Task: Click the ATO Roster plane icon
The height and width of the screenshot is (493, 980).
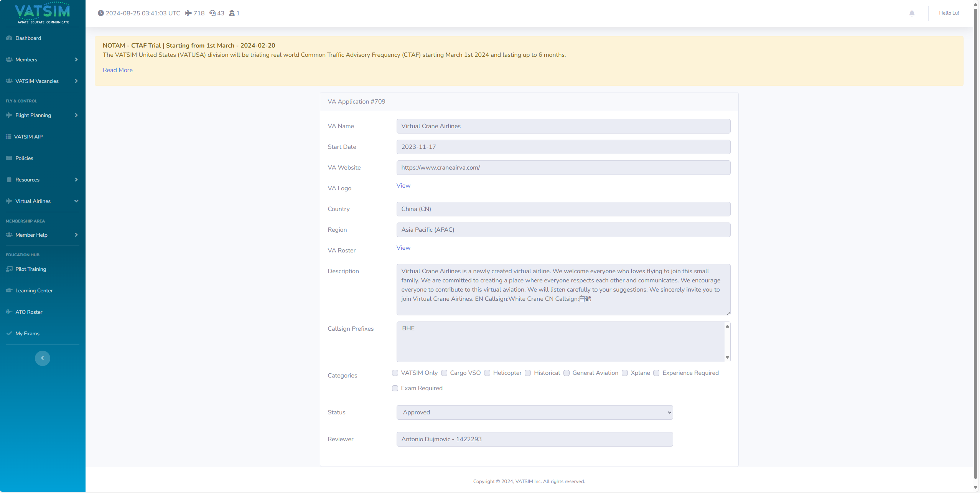Action: tap(9, 312)
